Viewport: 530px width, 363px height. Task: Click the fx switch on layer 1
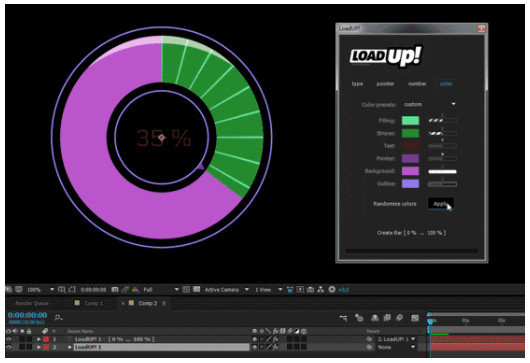[276, 339]
